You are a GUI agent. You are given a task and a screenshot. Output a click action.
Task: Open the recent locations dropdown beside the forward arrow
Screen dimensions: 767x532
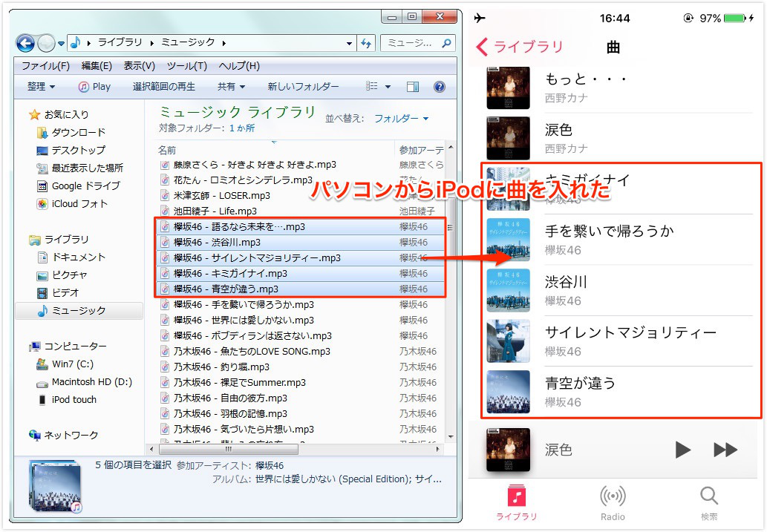point(61,44)
